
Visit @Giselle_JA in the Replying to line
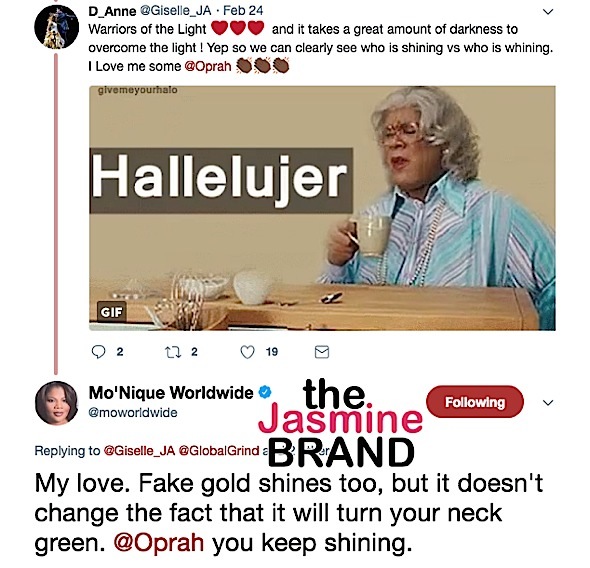tap(139, 450)
